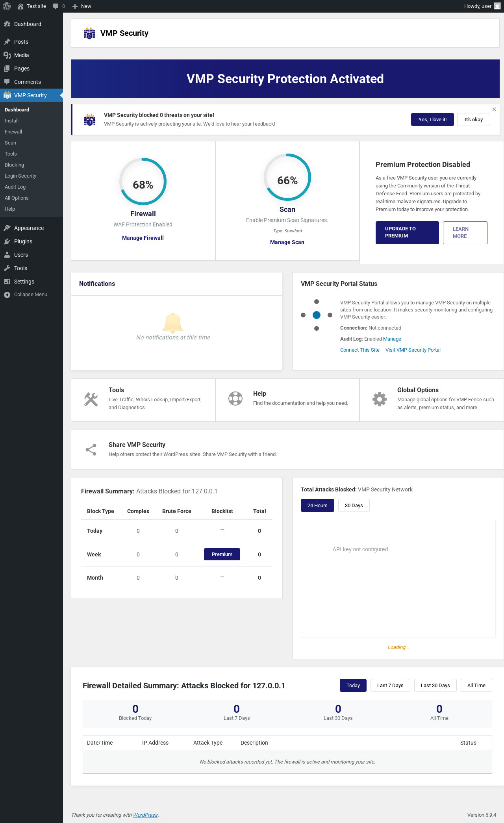Select the 24 Hours tab
504x823 pixels.
(317, 506)
